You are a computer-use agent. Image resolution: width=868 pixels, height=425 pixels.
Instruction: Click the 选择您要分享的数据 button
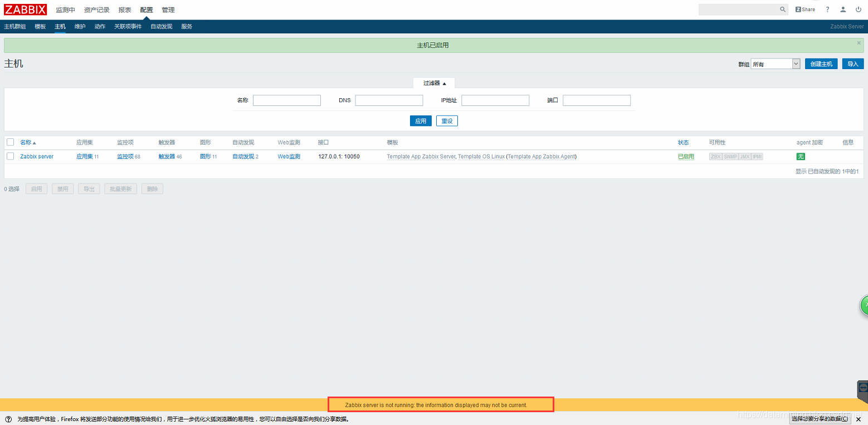click(x=820, y=419)
